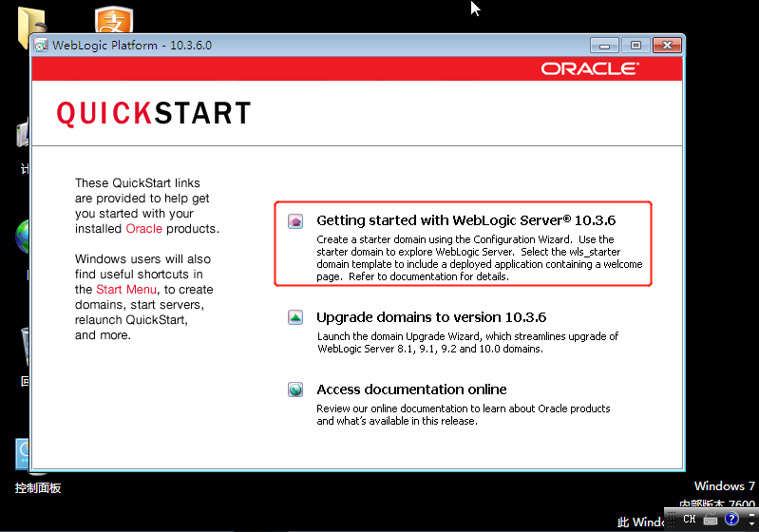Screen dimensions: 759x532
Task: Click the green Upgrade domains icon
Action: coord(295,317)
